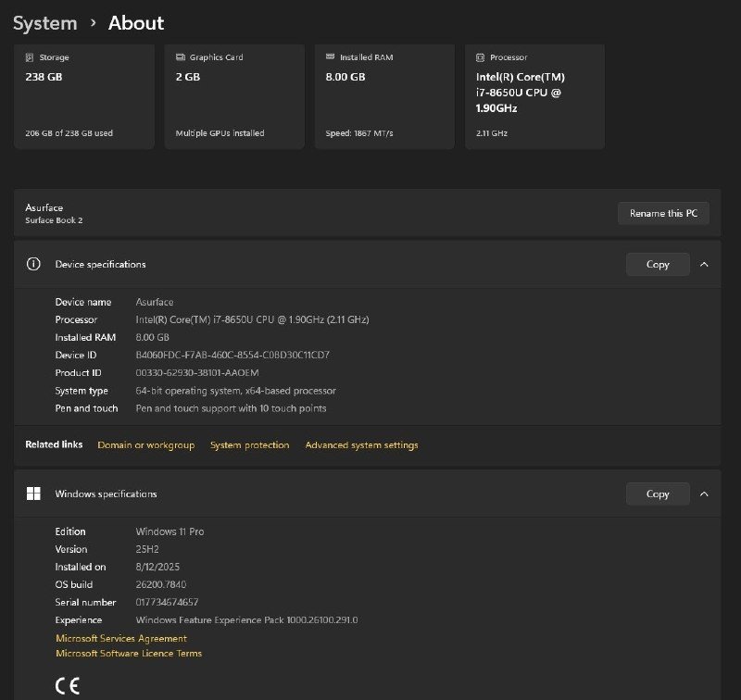Screen dimensions: 741x700
Task: Click the Processor card chip icon
Action: point(480,57)
